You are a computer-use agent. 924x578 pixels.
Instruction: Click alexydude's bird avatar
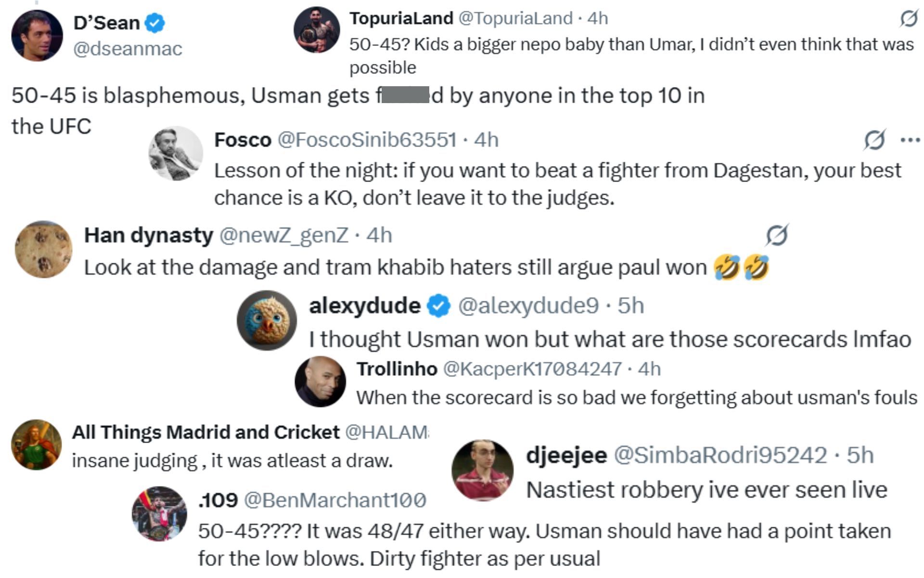pyautogui.click(x=267, y=320)
